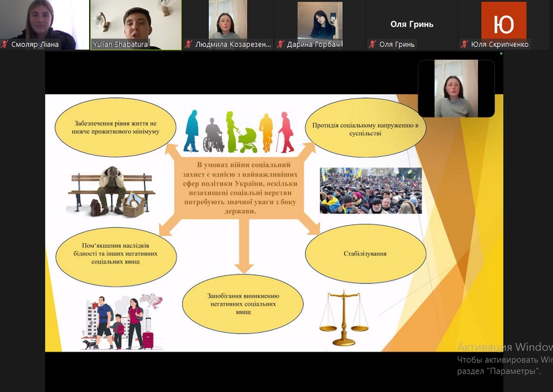This screenshot has height=392, width=553.
Task: Click muted mic icon next to Дарина Горбач
Action: pyautogui.click(x=281, y=44)
